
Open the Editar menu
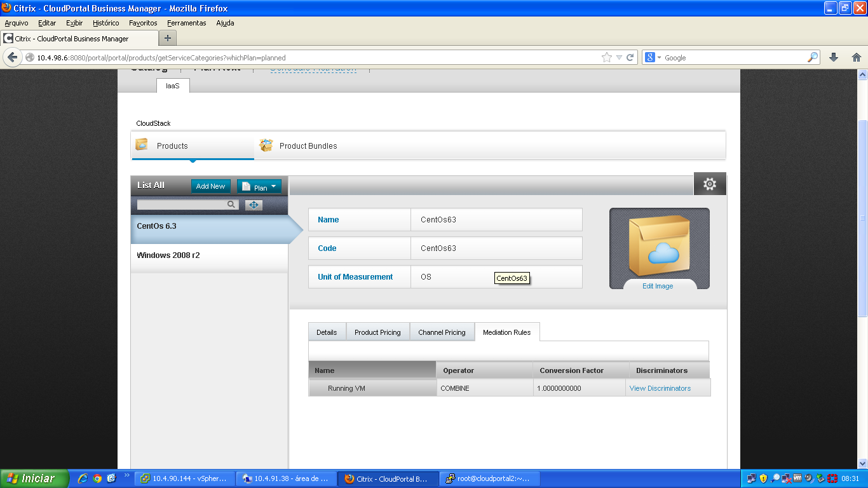coord(47,23)
